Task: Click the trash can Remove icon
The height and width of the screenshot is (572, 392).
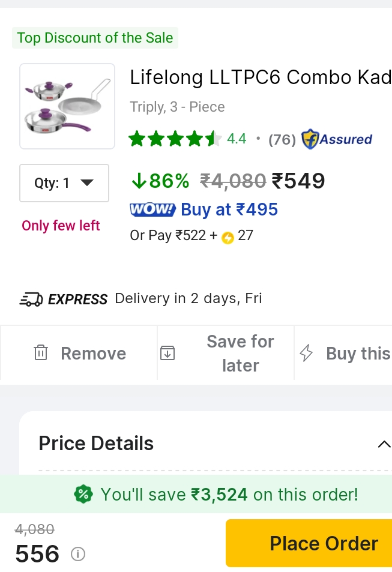Action: pos(41,353)
